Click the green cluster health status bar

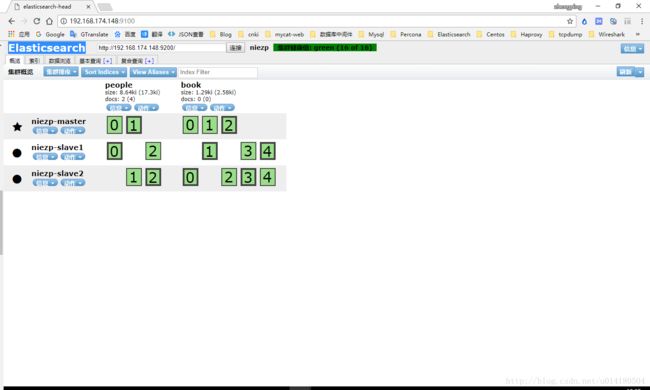point(325,48)
